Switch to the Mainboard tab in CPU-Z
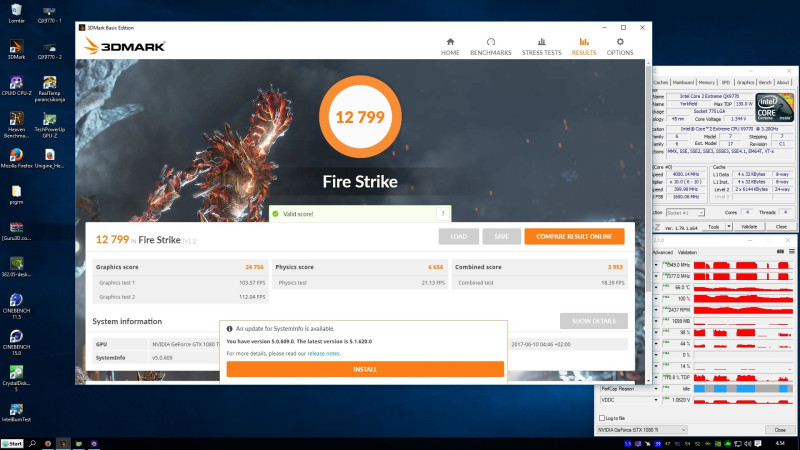 [x=683, y=82]
